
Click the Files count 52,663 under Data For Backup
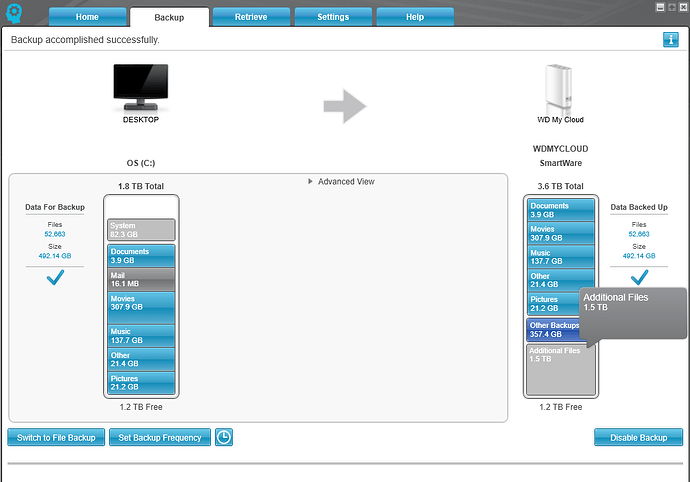55,234
